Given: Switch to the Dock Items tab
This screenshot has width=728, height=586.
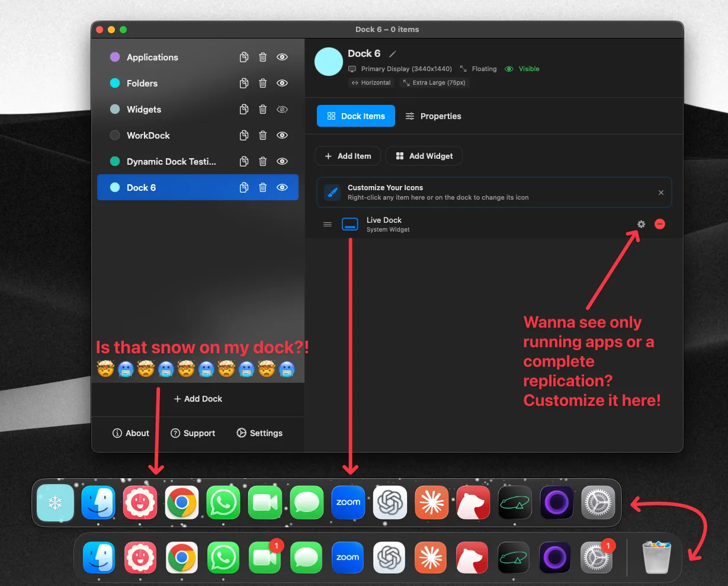Looking at the screenshot, I should [x=356, y=116].
